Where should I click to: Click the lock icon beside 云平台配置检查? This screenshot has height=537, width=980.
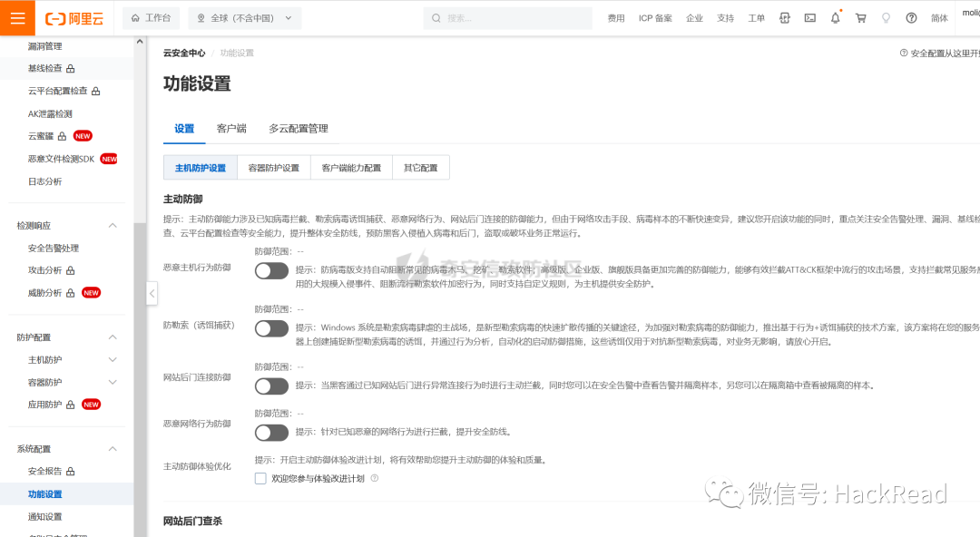coord(95,92)
